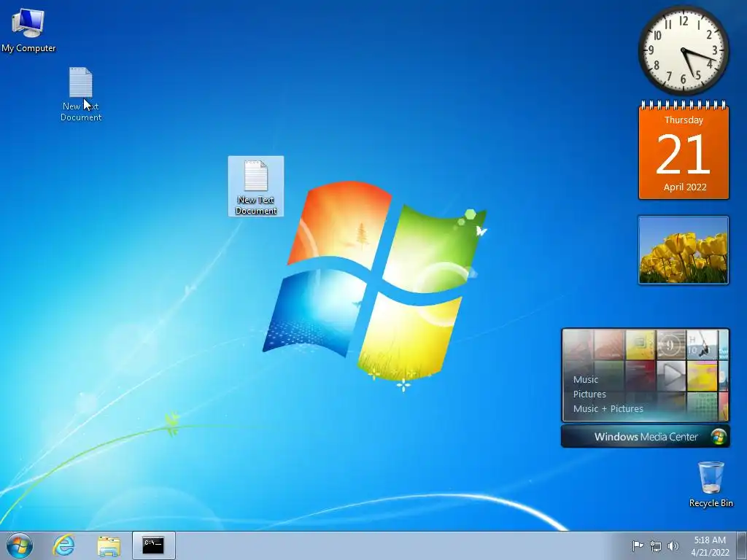Open the volume speaker tray icon
747x560 pixels.
pos(673,546)
